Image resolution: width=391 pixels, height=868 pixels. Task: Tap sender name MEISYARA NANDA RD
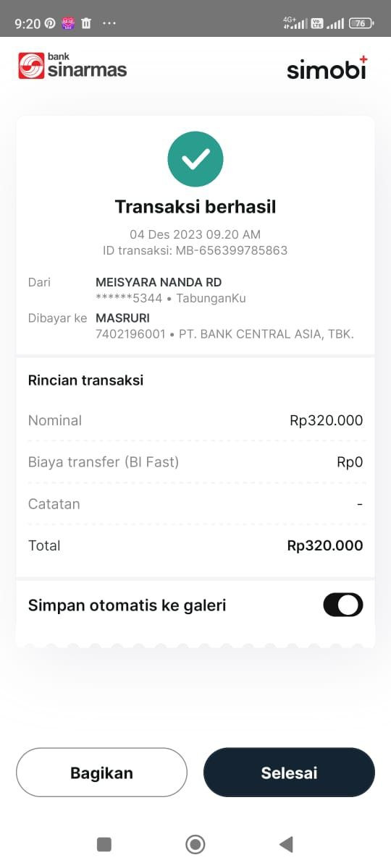coord(159,282)
